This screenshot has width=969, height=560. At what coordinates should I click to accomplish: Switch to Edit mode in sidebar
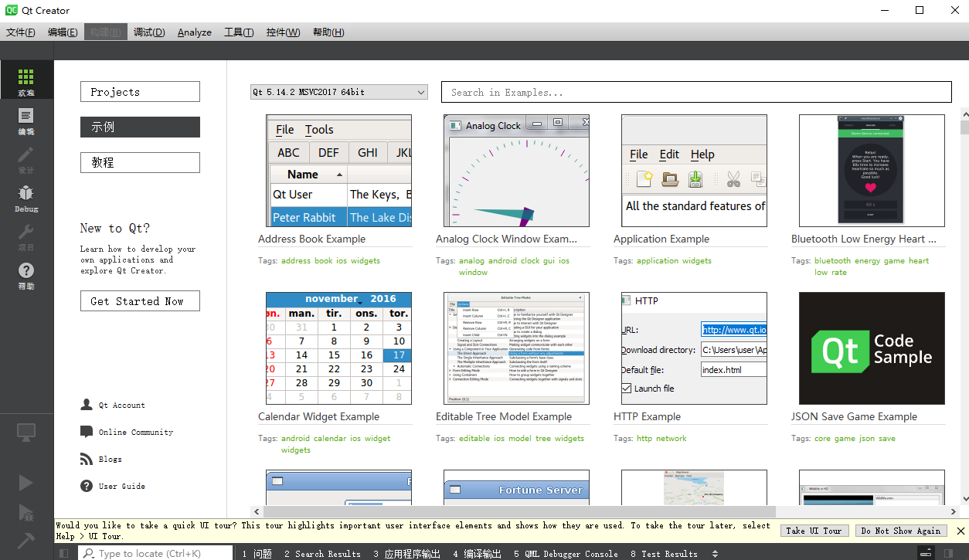coord(26,121)
